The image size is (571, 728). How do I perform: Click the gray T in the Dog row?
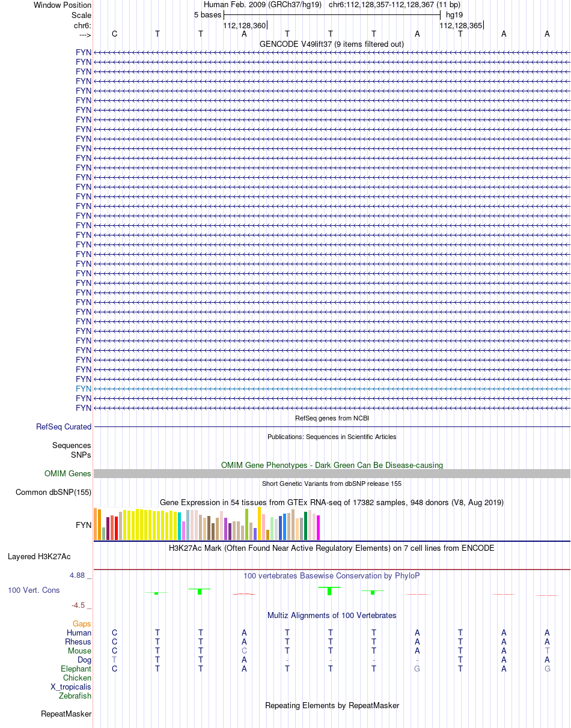click(114, 660)
